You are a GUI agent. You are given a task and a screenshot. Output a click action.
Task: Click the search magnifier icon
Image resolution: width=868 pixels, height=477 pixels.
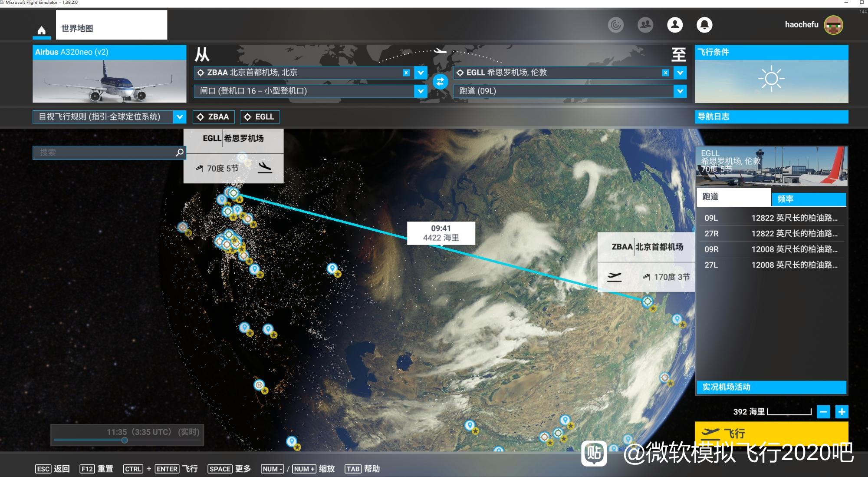tap(179, 152)
